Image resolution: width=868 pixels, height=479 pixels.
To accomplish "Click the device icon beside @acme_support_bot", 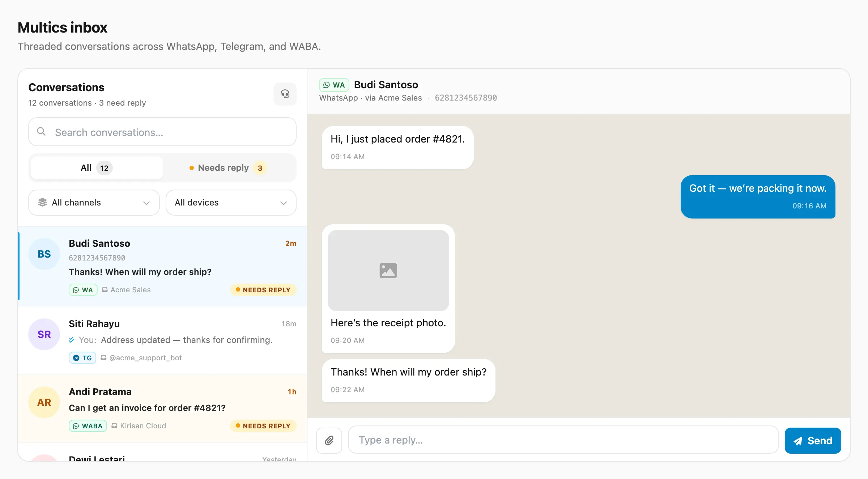I will click(103, 357).
